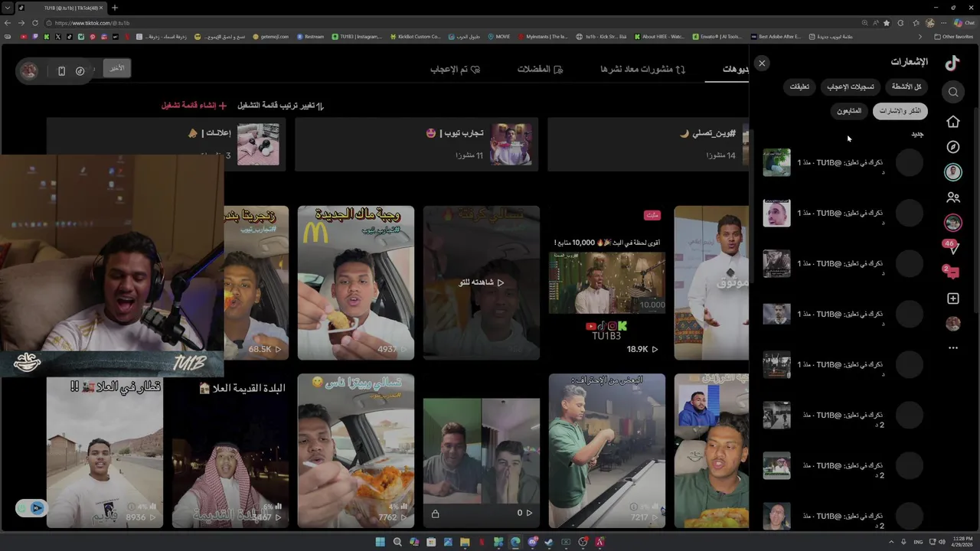Viewport: 980px width, 551px height.
Task: Select the 'المتابعون' notifications filter
Action: pyautogui.click(x=849, y=111)
